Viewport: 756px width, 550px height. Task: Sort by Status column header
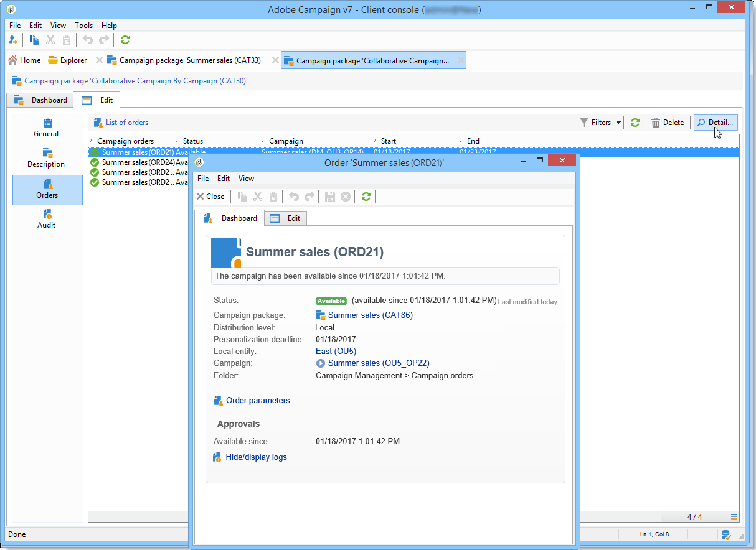pyautogui.click(x=217, y=141)
